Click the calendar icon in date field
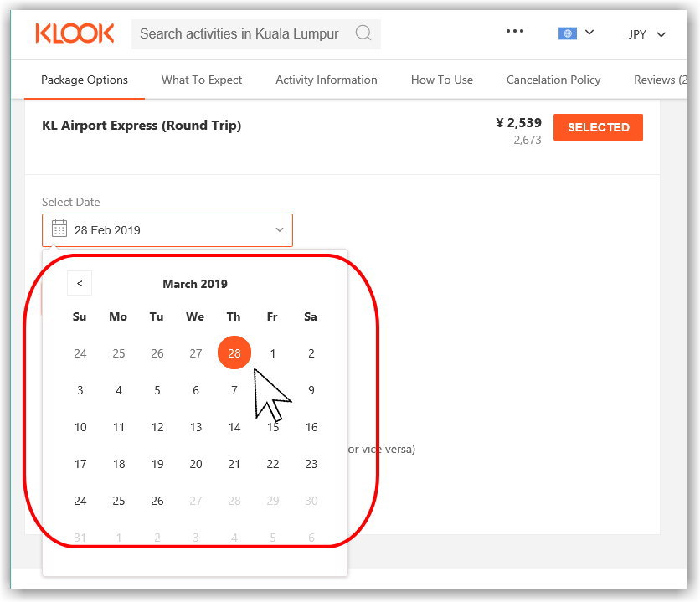Viewport: 700px width, 602px height. click(x=59, y=228)
